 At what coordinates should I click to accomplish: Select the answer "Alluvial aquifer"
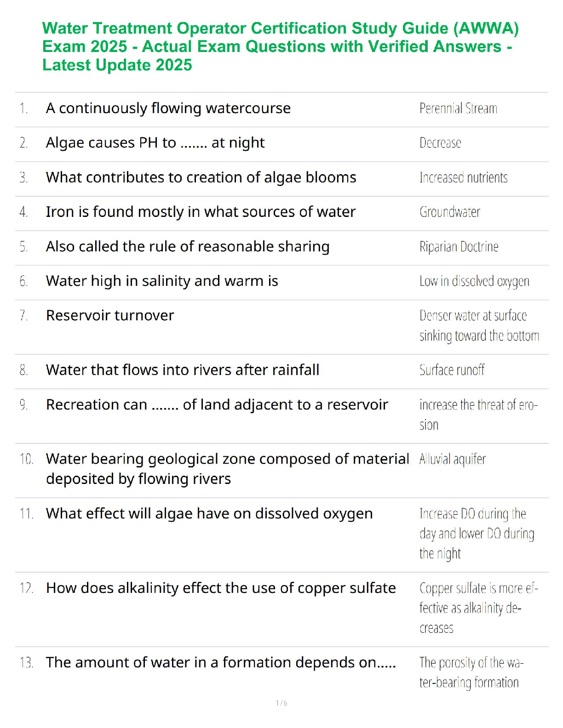pos(452,459)
